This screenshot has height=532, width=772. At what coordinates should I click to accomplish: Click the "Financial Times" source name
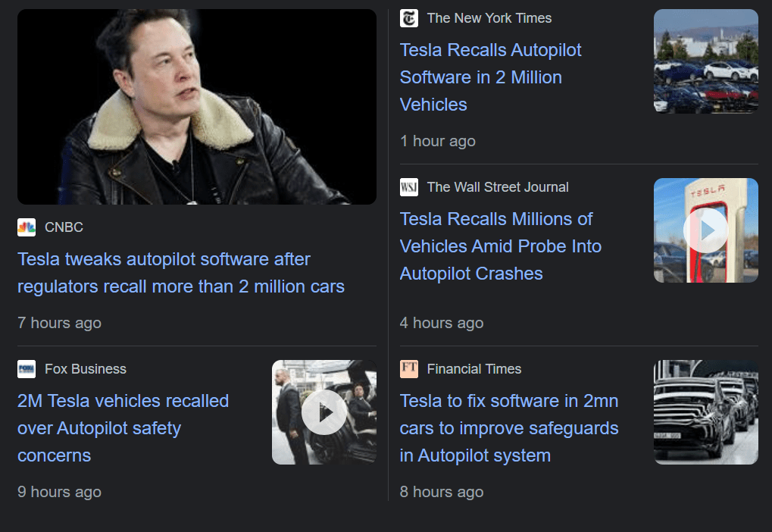[474, 369]
